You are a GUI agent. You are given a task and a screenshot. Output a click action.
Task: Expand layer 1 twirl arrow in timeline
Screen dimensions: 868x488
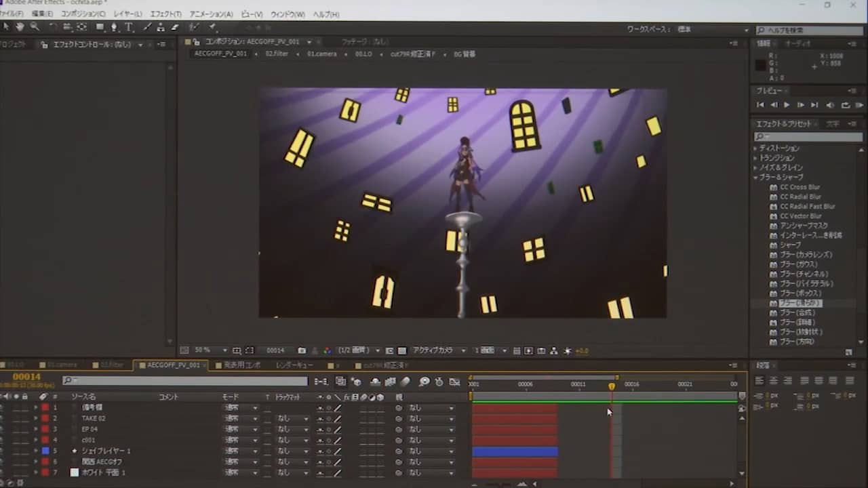click(x=36, y=408)
